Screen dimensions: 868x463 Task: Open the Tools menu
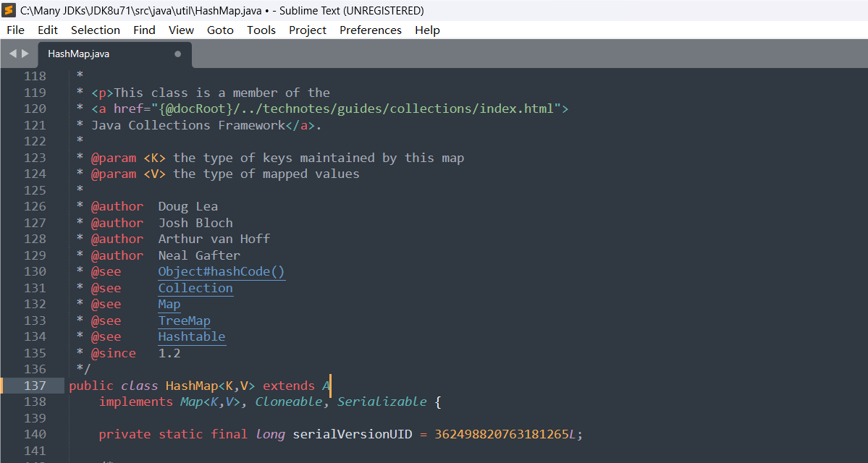pos(261,30)
